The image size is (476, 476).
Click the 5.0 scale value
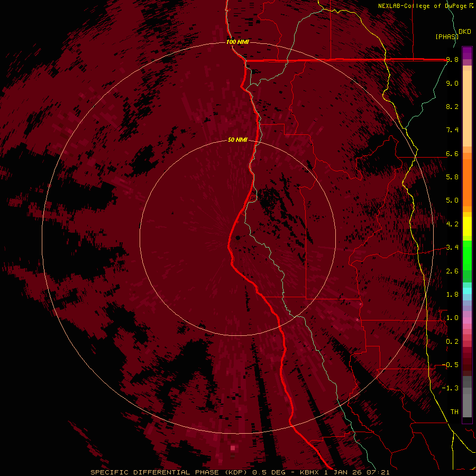tap(452, 200)
